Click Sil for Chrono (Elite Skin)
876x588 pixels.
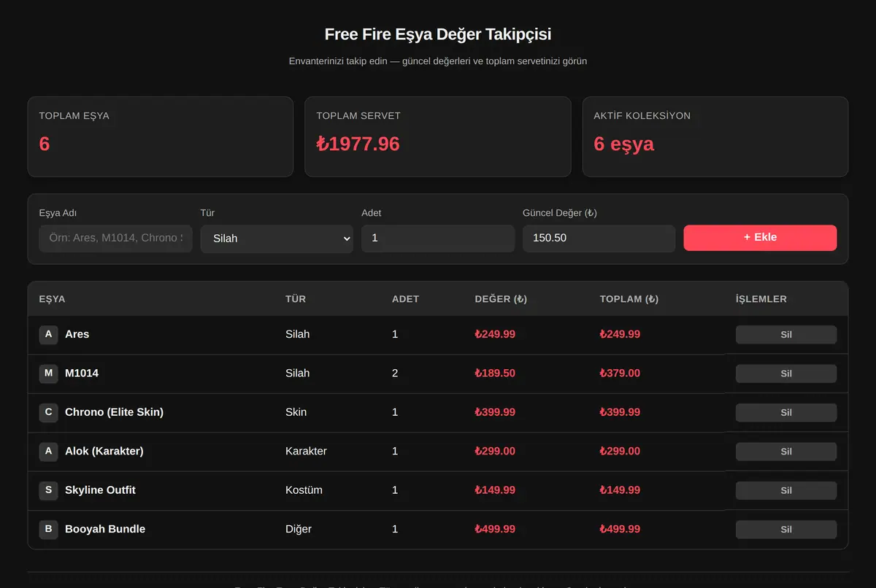(786, 412)
